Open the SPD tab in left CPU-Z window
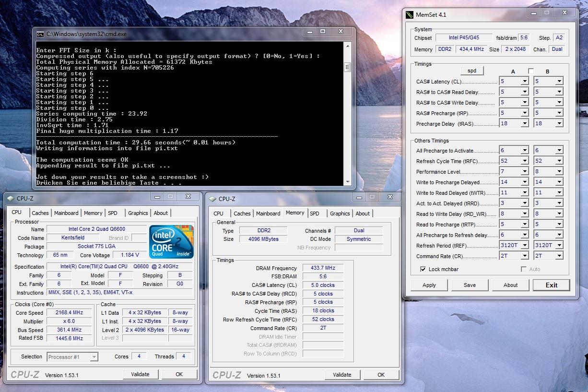The height and width of the screenshot is (392, 588). [x=112, y=213]
